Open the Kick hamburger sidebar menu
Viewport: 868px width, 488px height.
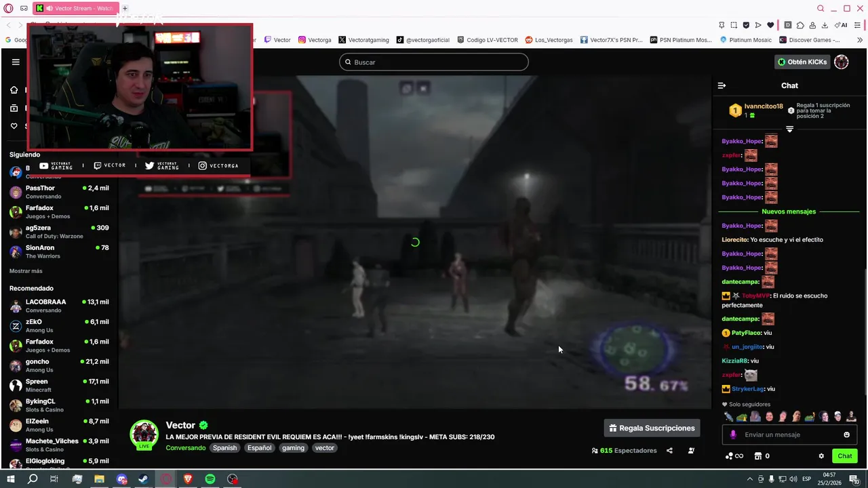pyautogui.click(x=16, y=62)
